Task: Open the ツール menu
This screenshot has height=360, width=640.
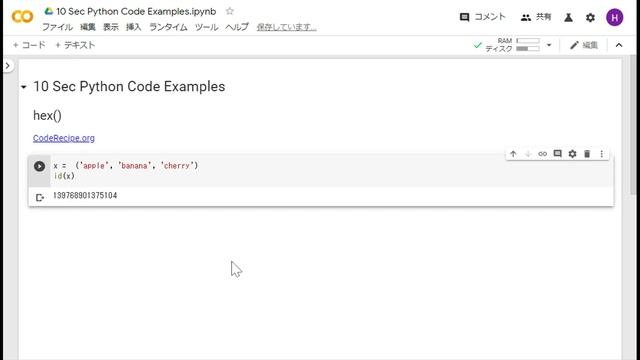Action: pyautogui.click(x=207, y=27)
